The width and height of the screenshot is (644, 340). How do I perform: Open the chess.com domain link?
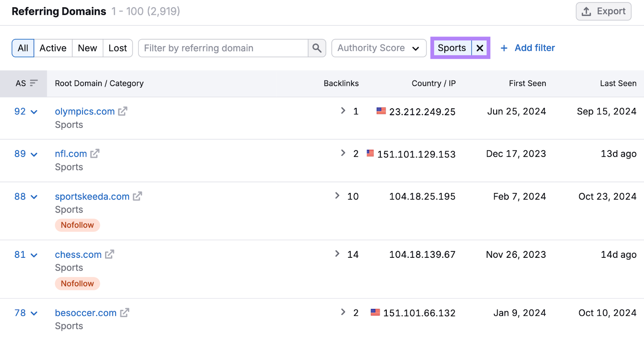(x=78, y=255)
